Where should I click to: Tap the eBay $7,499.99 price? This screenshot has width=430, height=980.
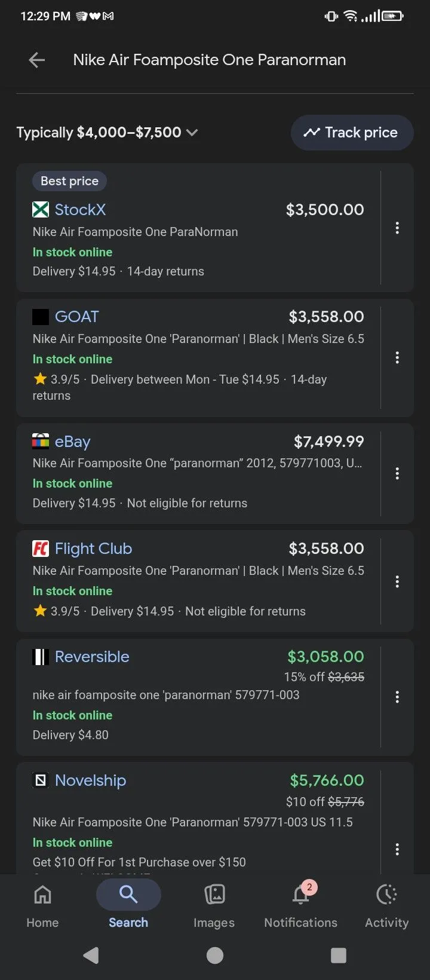[328, 442]
